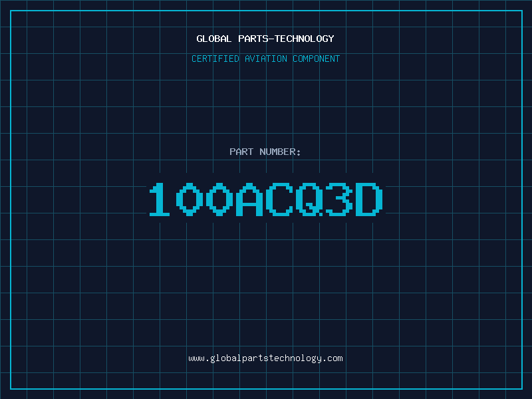Select the CERTIFIED AVIATION COMPONENT subtitle
The image size is (532, 399).
[265, 59]
